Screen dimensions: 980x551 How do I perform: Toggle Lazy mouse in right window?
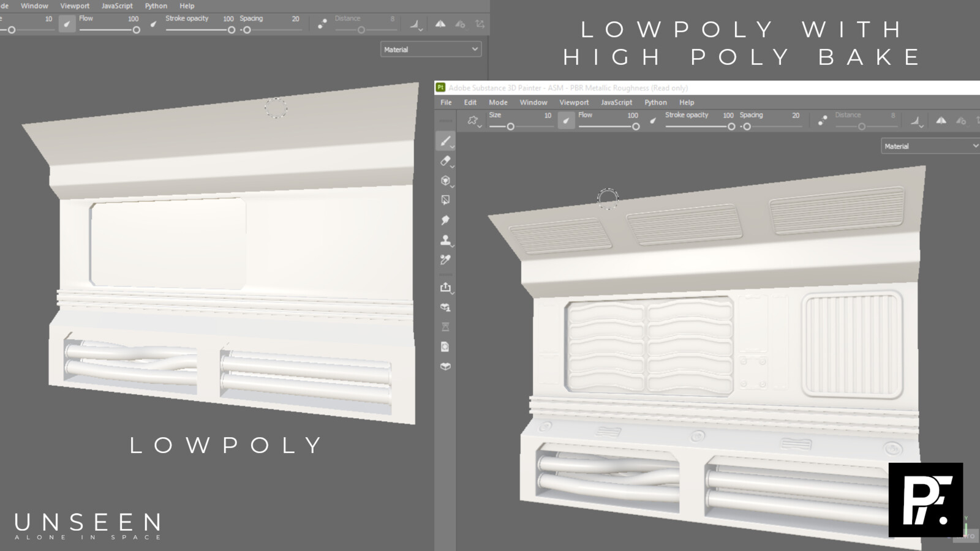click(x=823, y=121)
